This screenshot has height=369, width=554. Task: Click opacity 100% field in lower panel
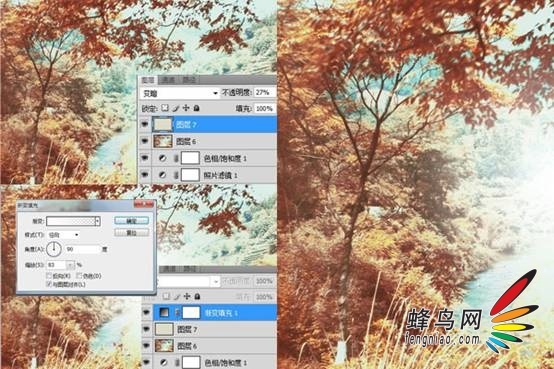tap(264, 282)
